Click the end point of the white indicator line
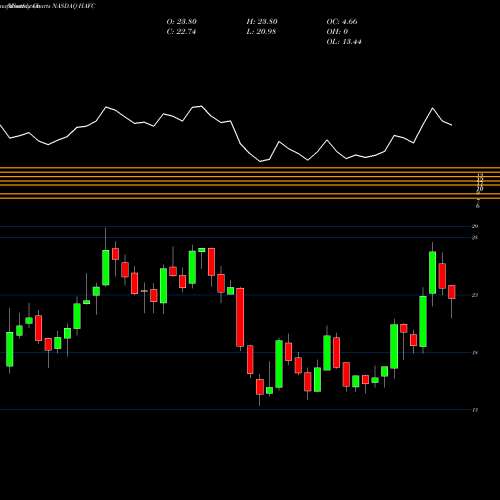 [x=452, y=125]
